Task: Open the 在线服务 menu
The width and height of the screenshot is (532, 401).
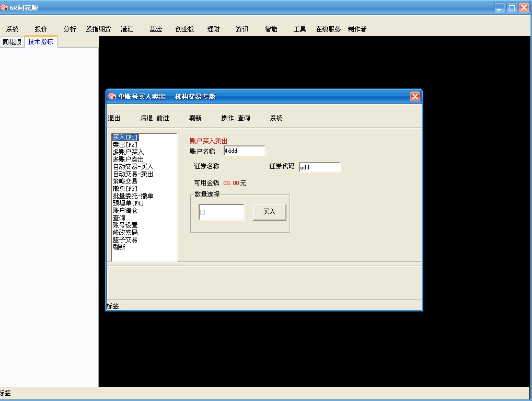Action: click(328, 29)
